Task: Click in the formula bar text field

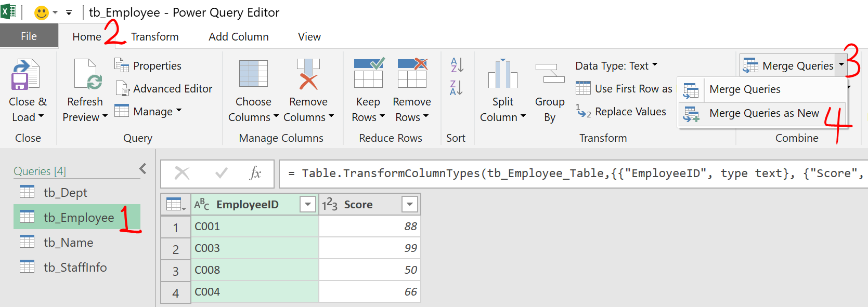Action: pyautogui.click(x=572, y=173)
